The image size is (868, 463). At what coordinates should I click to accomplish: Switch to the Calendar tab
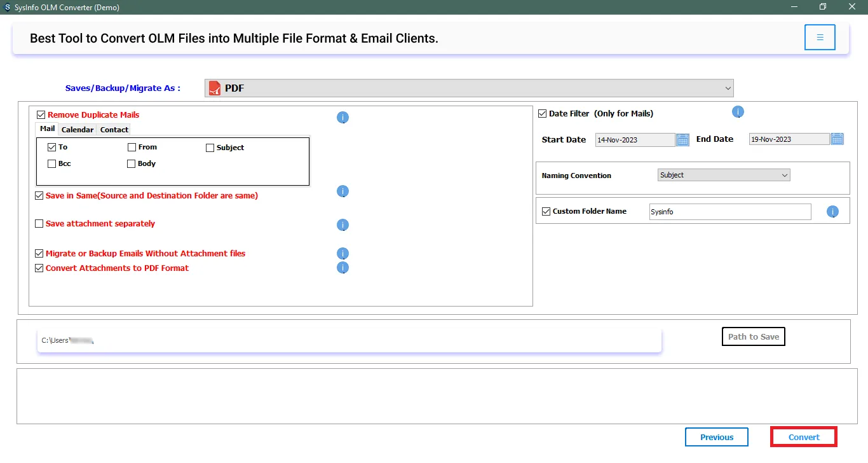(x=78, y=130)
